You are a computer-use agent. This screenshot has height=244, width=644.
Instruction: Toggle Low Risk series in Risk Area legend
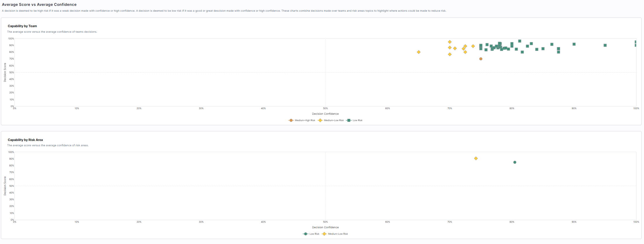pyautogui.click(x=314, y=234)
